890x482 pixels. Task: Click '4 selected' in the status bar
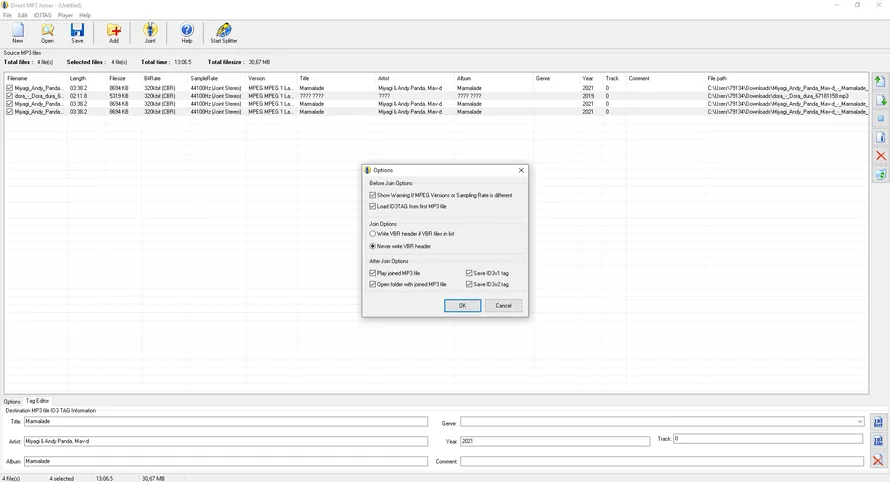61,479
